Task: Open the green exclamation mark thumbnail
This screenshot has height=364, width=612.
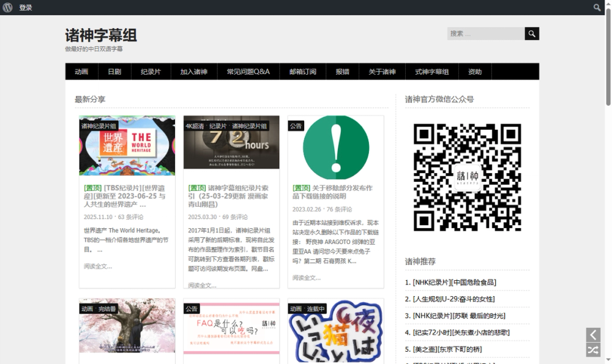Action: pyautogui.click(x=335, y=147)
